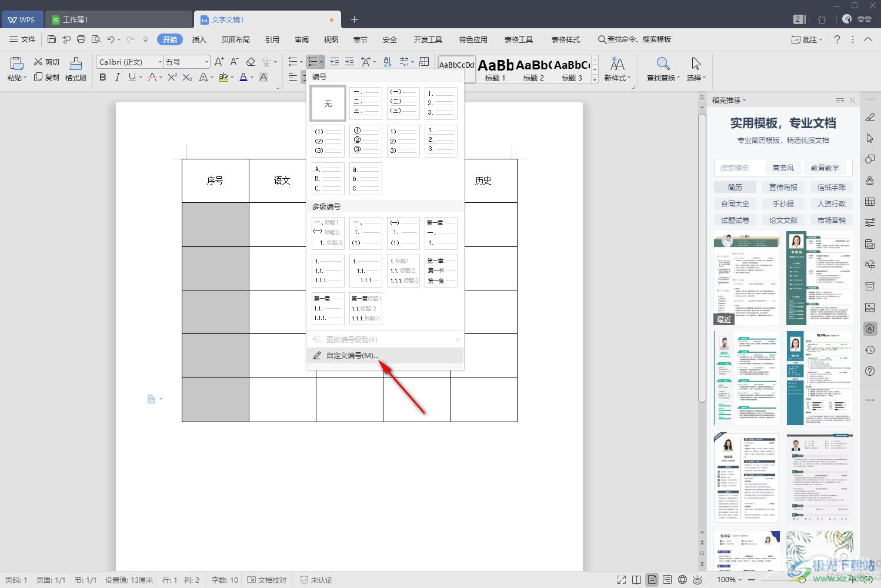Viewport: 881px width, 588px height.
Task: Click the Format Painter brush icon
Action: 76,64
